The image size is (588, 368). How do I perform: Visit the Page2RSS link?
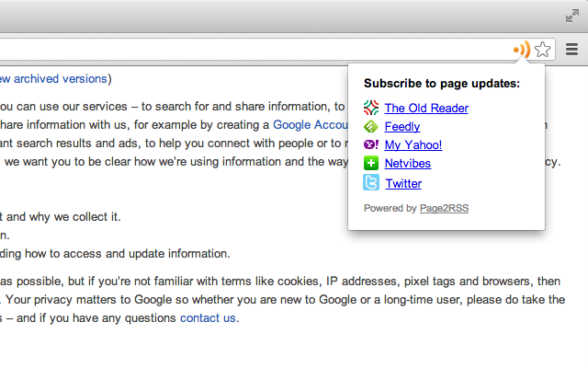(444, 209)
